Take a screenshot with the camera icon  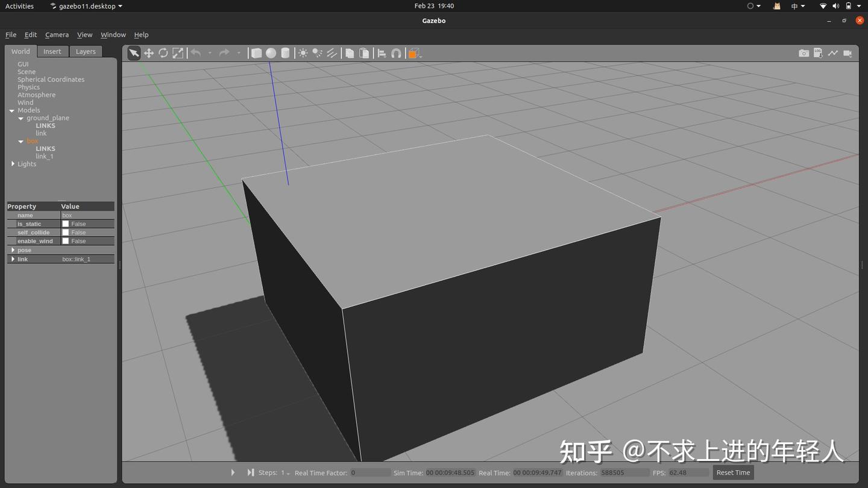pos(804,53)
